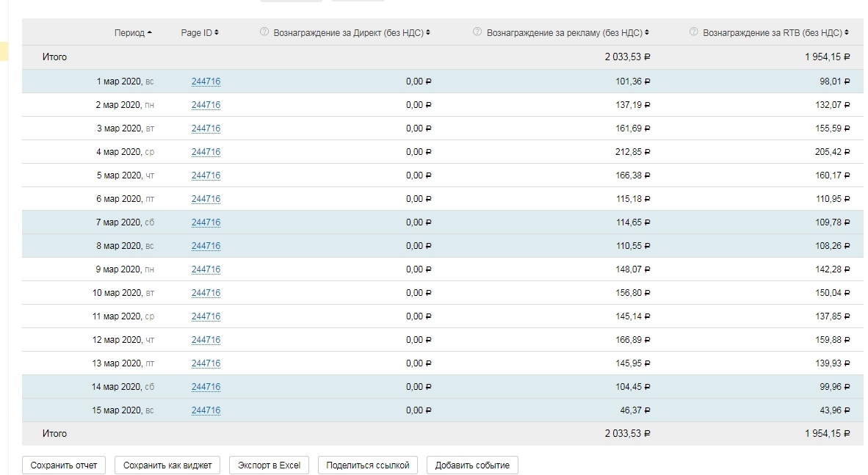
Task: Click sort arrow next to Период
Action: tap(150, 32)
